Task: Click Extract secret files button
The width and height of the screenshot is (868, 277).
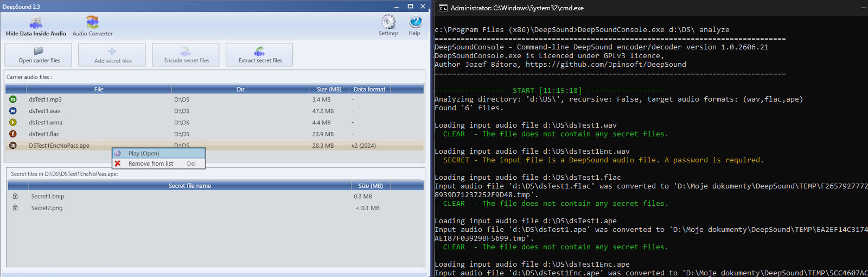Action: tap(260, 55)
